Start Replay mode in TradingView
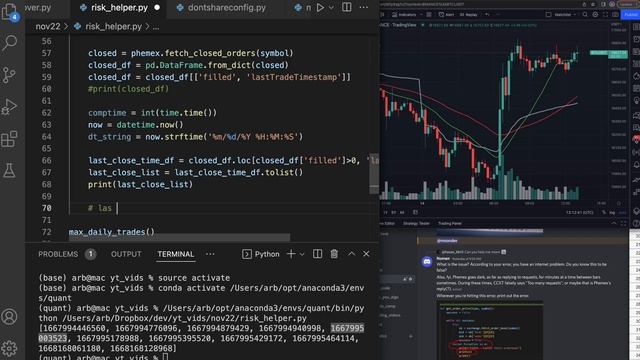 pos(468,15)
